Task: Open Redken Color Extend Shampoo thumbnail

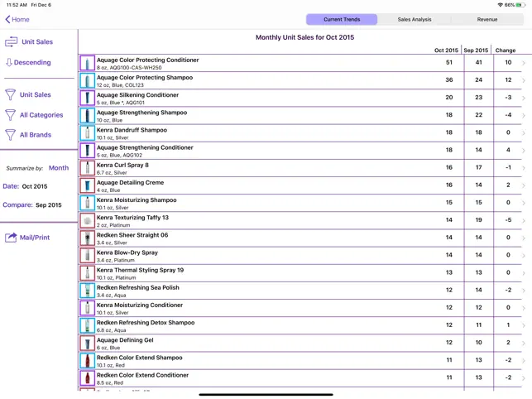Action: [x=87, y=361]
